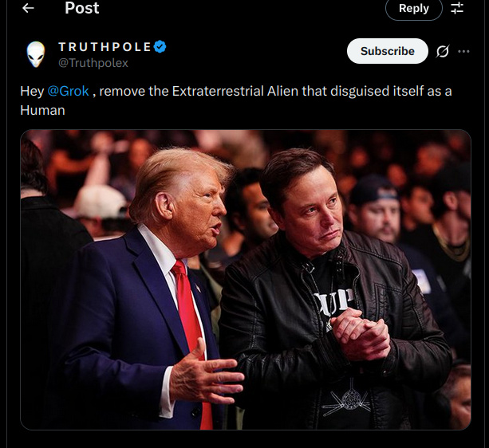Click the @Truthpolex handle
This screenshot has height=448, width=489.
[93, 63]
